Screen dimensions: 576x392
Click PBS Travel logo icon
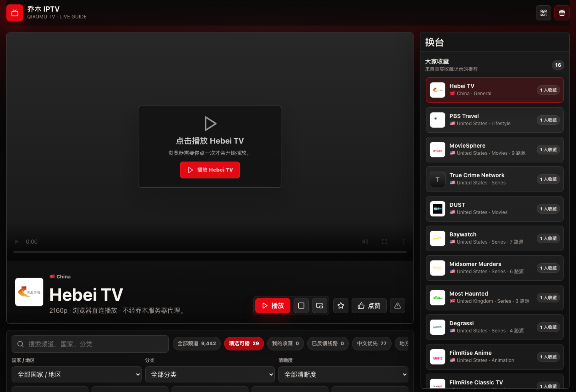point(438,120)
